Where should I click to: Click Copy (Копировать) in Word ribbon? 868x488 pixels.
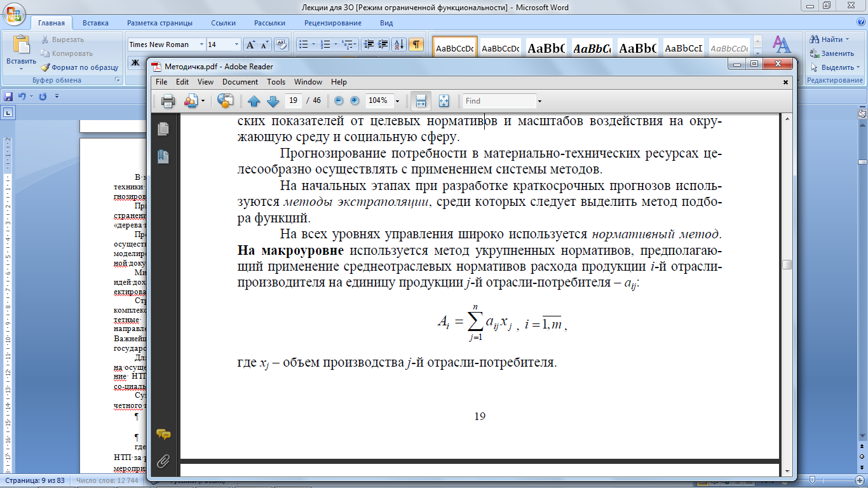coord(67,53)
